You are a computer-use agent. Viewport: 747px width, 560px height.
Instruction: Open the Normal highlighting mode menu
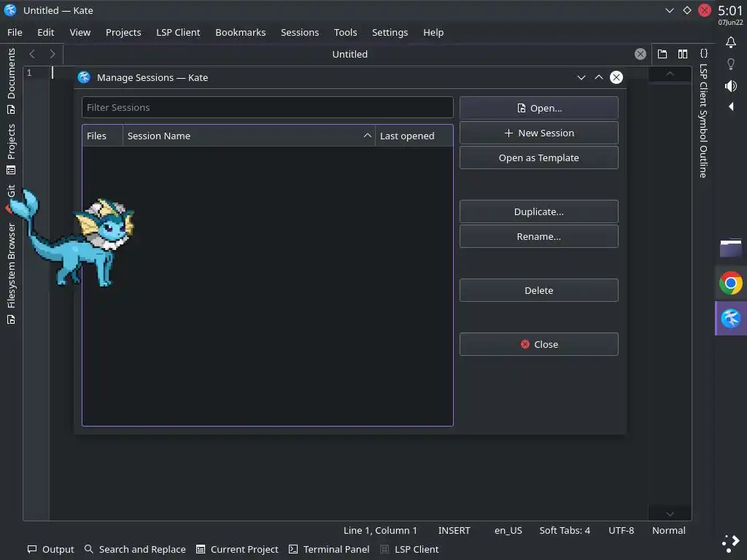669,530
